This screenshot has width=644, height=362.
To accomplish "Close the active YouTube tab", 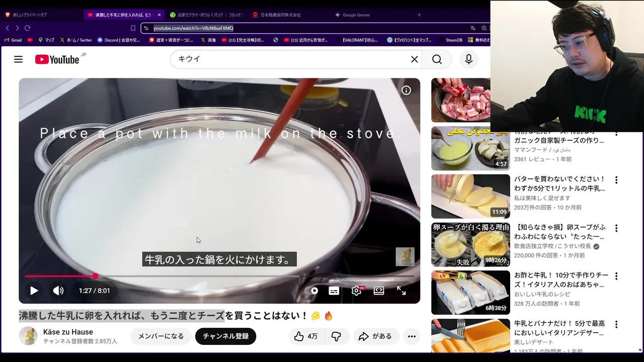I will [159, 15].
